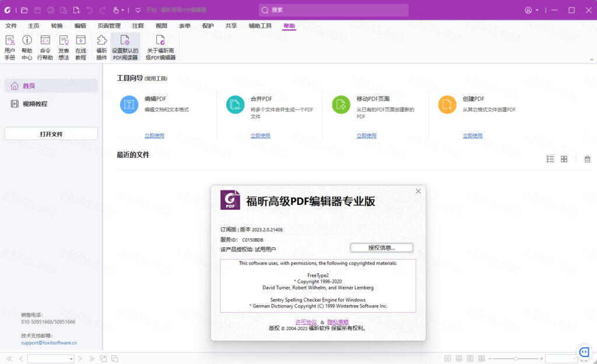Image resolution: width=597 pixels, height=364 pixels.
Task: Click 立即使用 link under 合并PDF
Action: pos(261,136)
